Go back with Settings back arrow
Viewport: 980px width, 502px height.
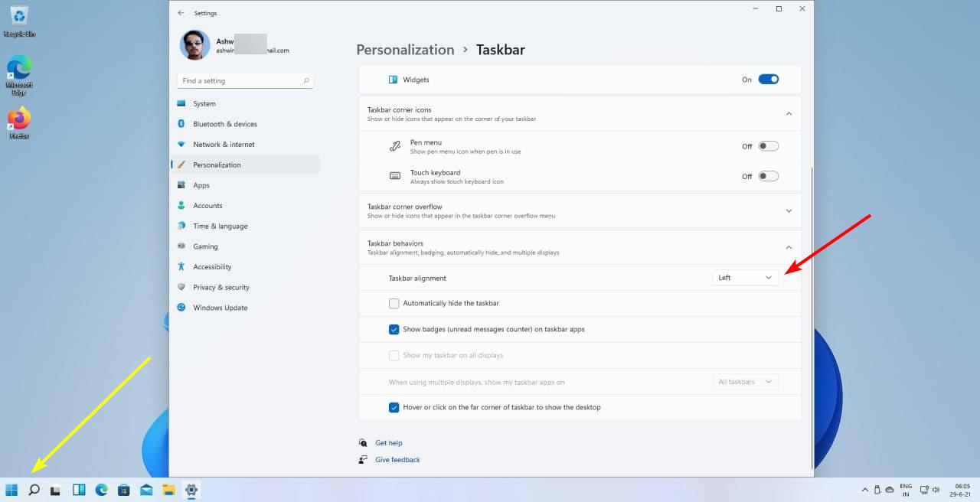tap(181, 13)
